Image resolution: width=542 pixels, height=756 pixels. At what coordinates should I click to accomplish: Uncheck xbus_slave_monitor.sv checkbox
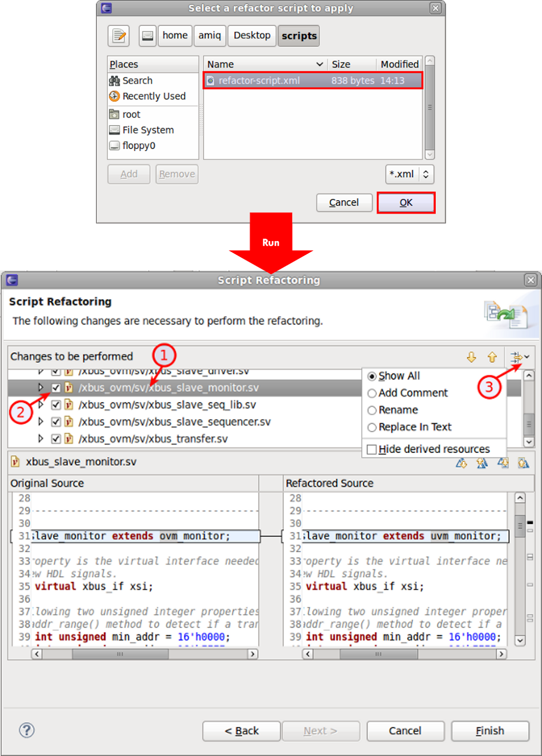[56, 388]
